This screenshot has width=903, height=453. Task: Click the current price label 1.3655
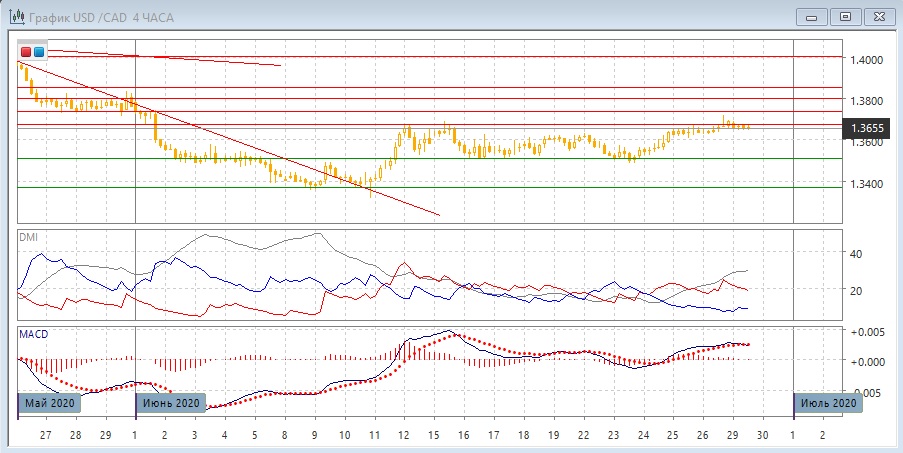pos(866,129)
